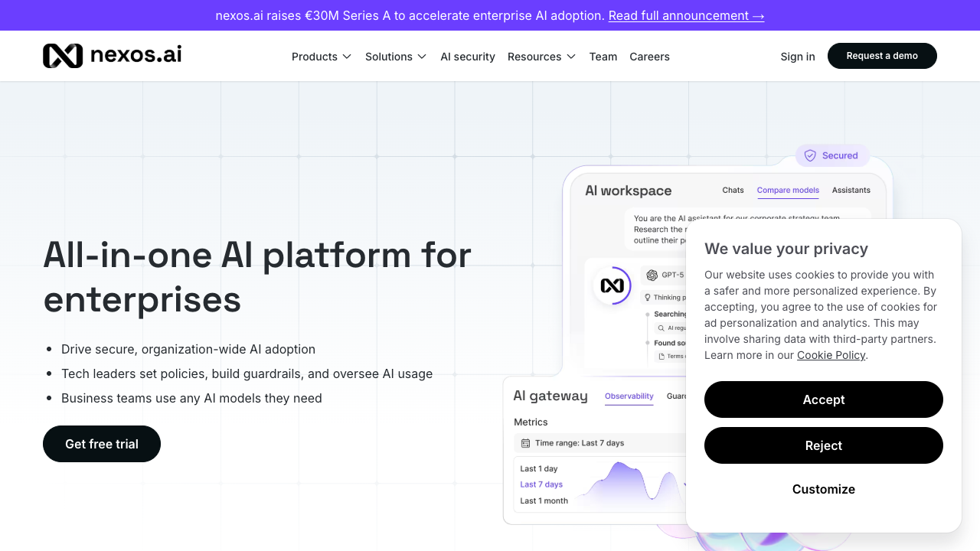Open the Solutions dropdown menu
980x551 pixels.
[395, 57]
